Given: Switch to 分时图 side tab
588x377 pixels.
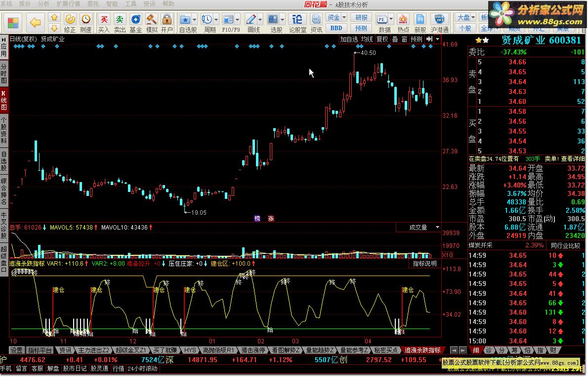Looking at the screenshot, I should pyautogui.click(x=4, y=73).
